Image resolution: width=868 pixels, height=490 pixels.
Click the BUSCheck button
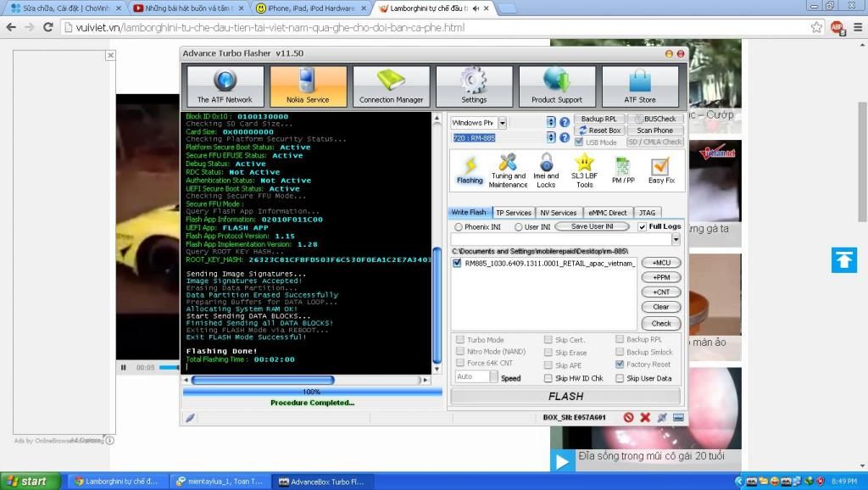coord(655,119)
